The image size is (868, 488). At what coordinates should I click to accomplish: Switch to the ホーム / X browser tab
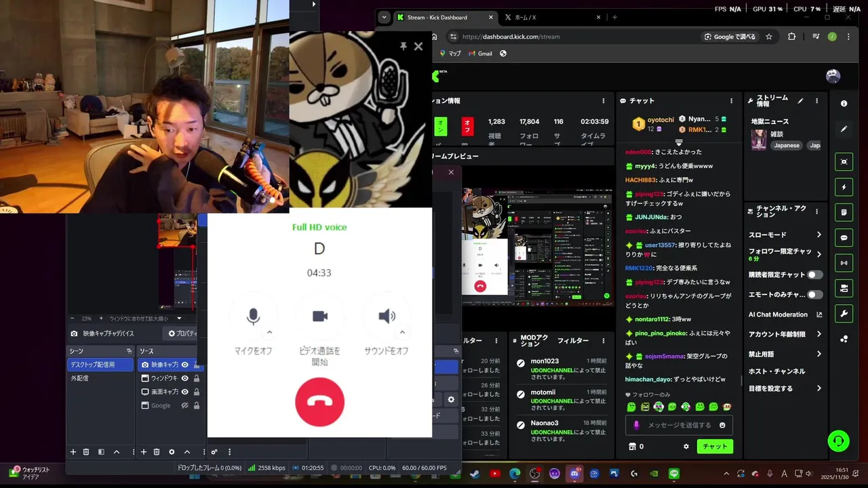(553, 18)
